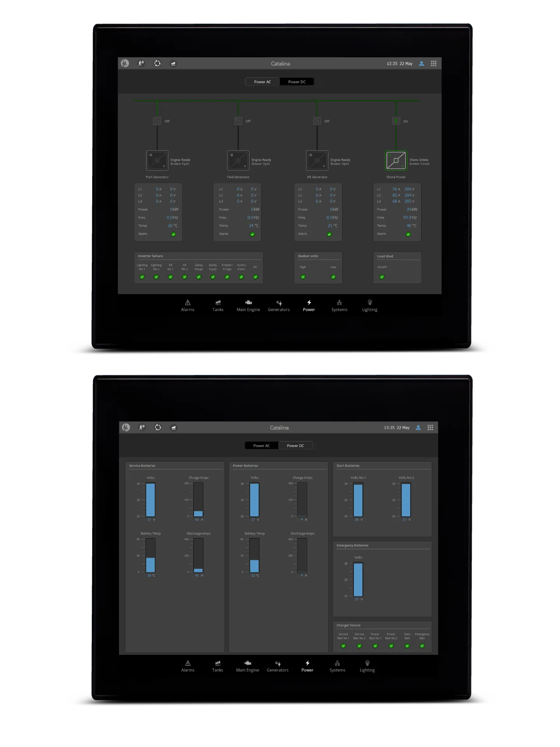Switch to Power DC tab on the top screen
This screenshot has height=747, width=560.
[297, 82]
